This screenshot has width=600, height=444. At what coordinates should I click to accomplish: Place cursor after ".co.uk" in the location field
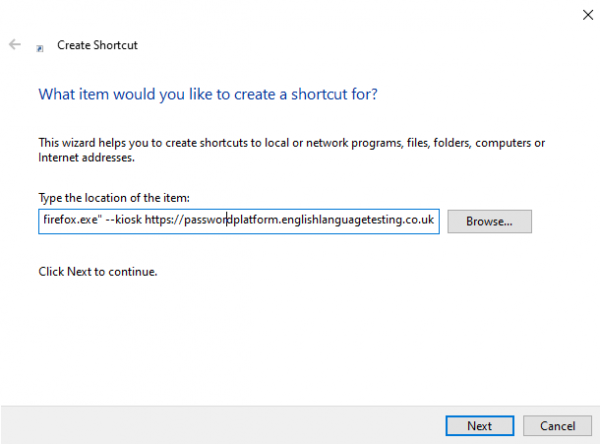(435, 220)
